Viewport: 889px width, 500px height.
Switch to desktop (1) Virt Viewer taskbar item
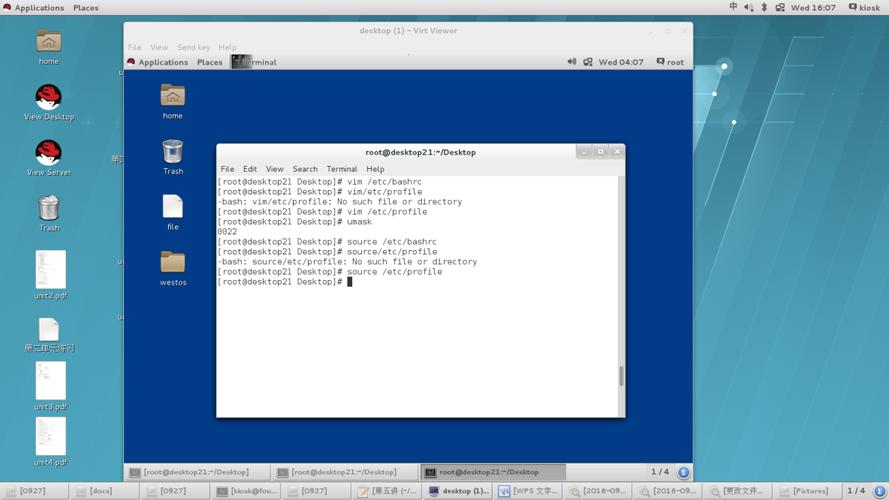457,491
